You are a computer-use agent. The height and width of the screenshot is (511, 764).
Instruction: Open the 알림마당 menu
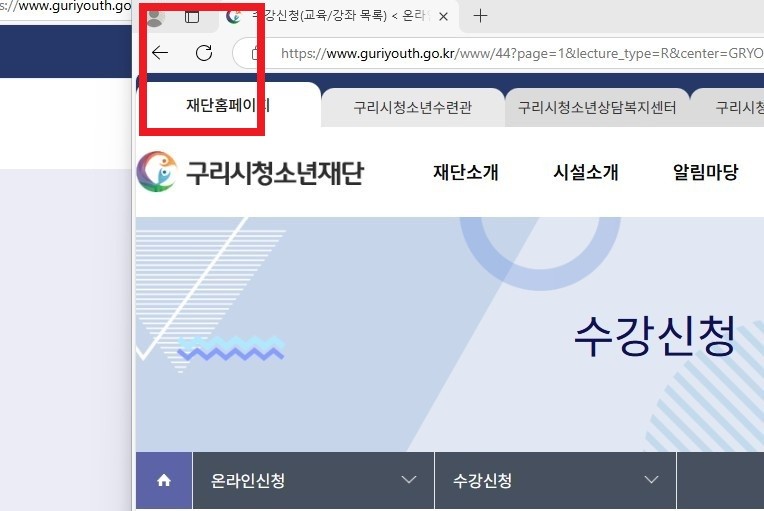(x=705, y=172)
